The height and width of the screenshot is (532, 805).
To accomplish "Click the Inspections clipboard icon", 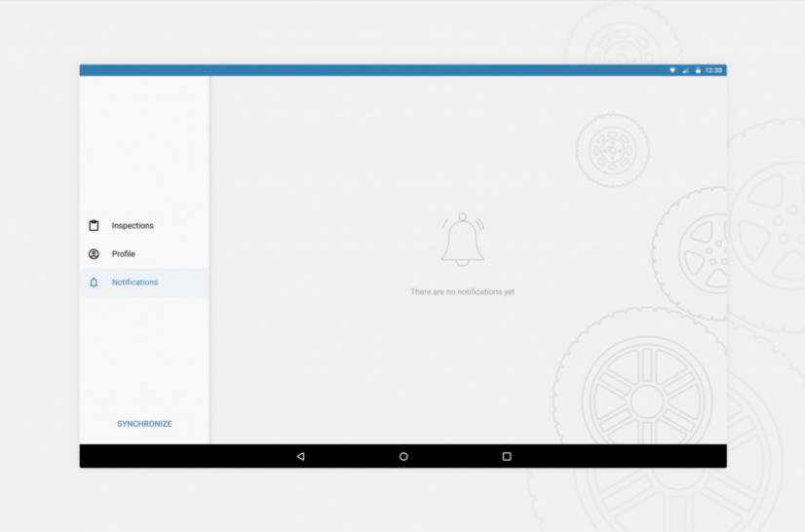I will pos(94,225).
